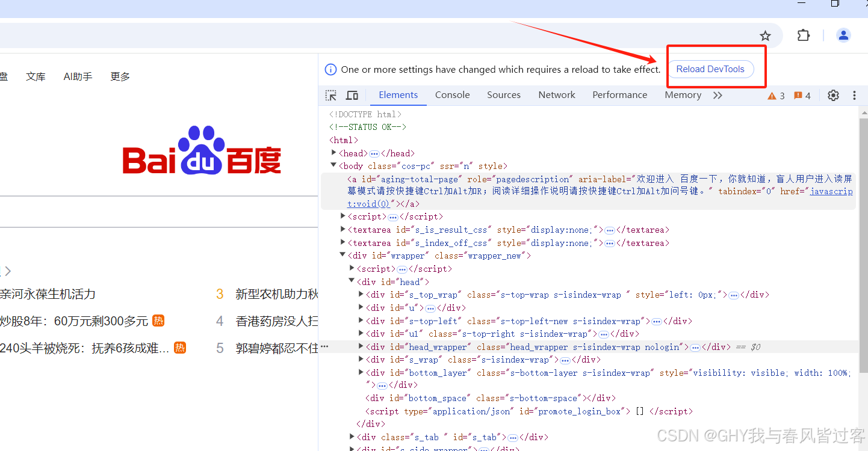The height and width of the screenshot is (451, 868).
Task: Expand the textarea s_index_off_css node
Action: point(343,242)
